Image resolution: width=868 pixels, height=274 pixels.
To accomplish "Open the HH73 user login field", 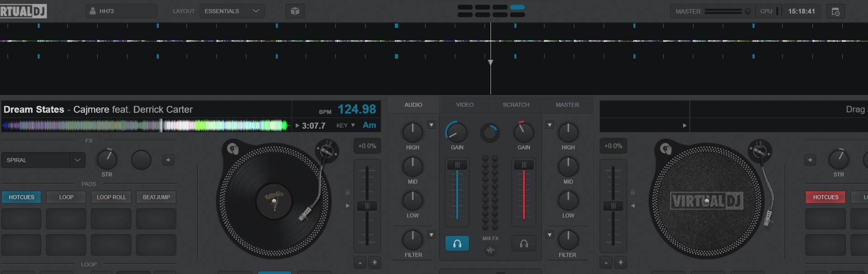I will (x=121, y=11).
